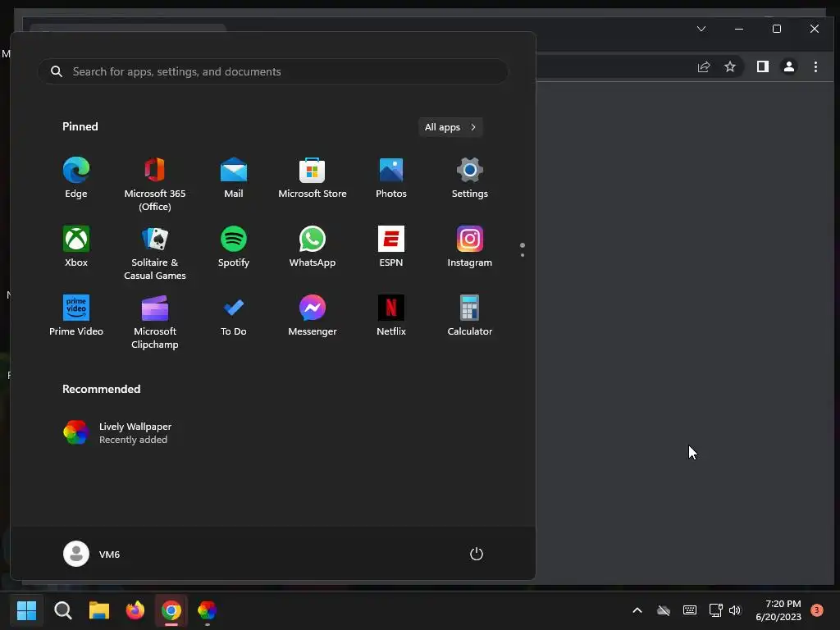This screenshot has width=840, height=630.
Task: Launch the Photos app
Action: (391, 178)
